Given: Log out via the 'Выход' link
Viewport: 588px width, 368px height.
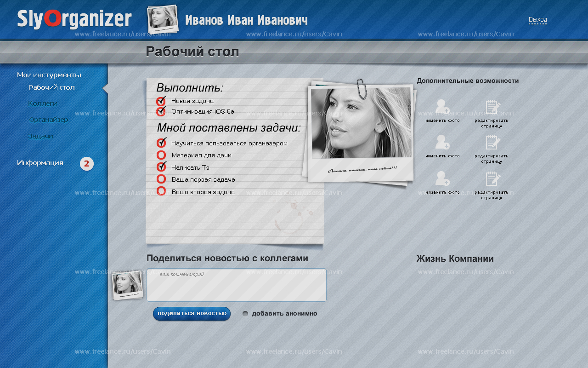Looking at the screenshot, I should pos(538,20).
